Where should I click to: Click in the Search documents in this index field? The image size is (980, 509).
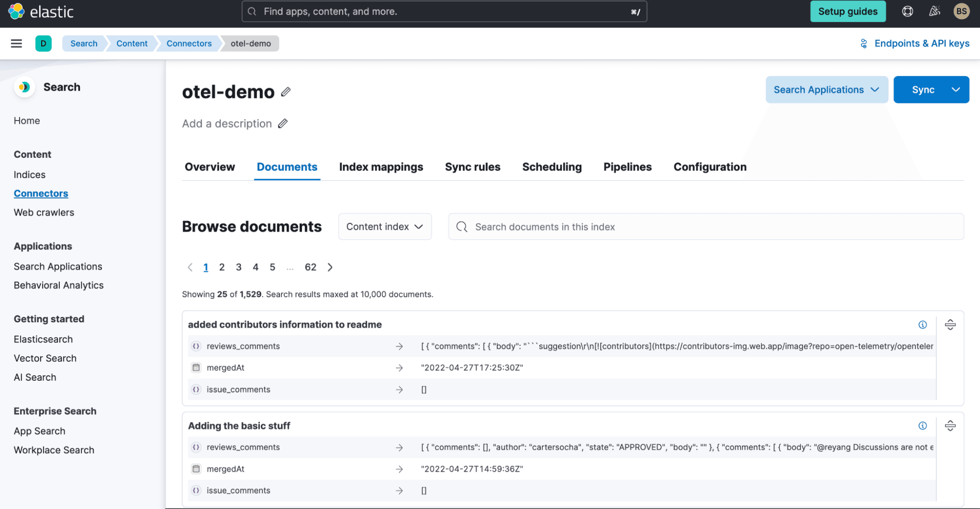pyautogui.click(x=706, y=227)
